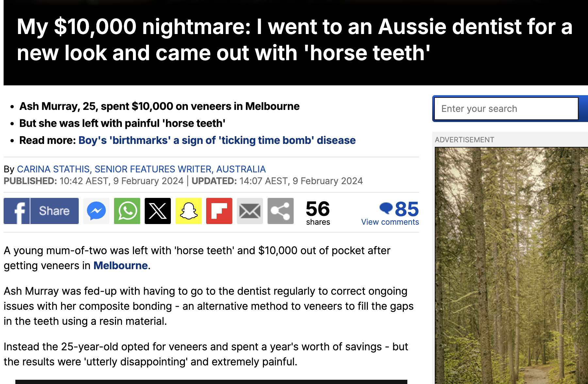The width and height of the screenshot is (588, 384).
Task: Share article on WhatsApp
Action: click(127, 211)
